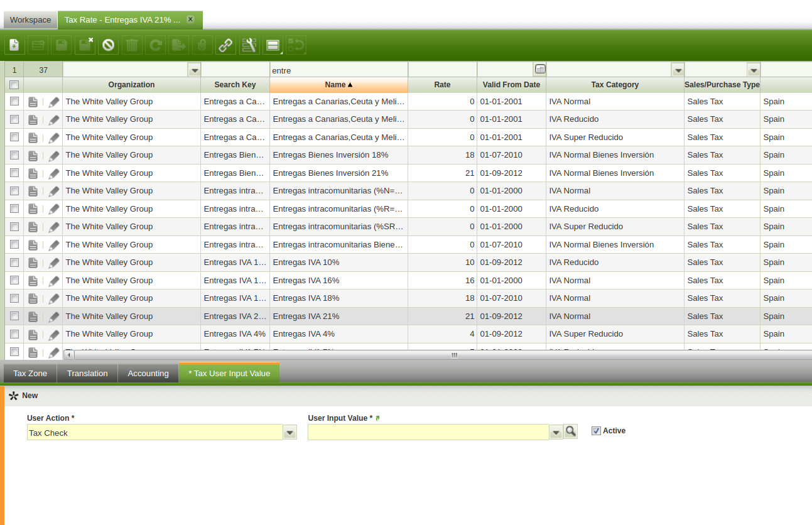
Task: Toggle sort on the Name column header
Action: point(338,85)
